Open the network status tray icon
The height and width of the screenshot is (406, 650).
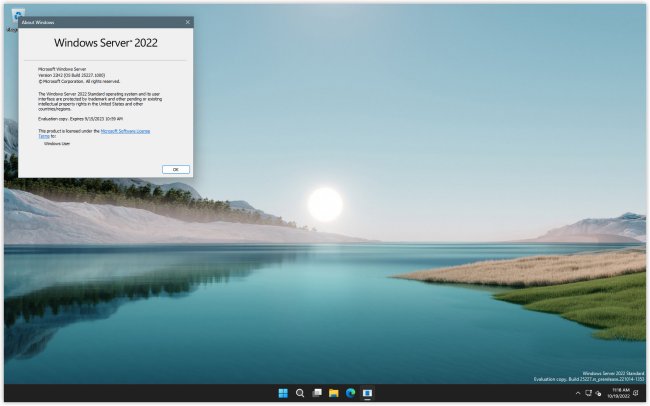coord(588,393)
